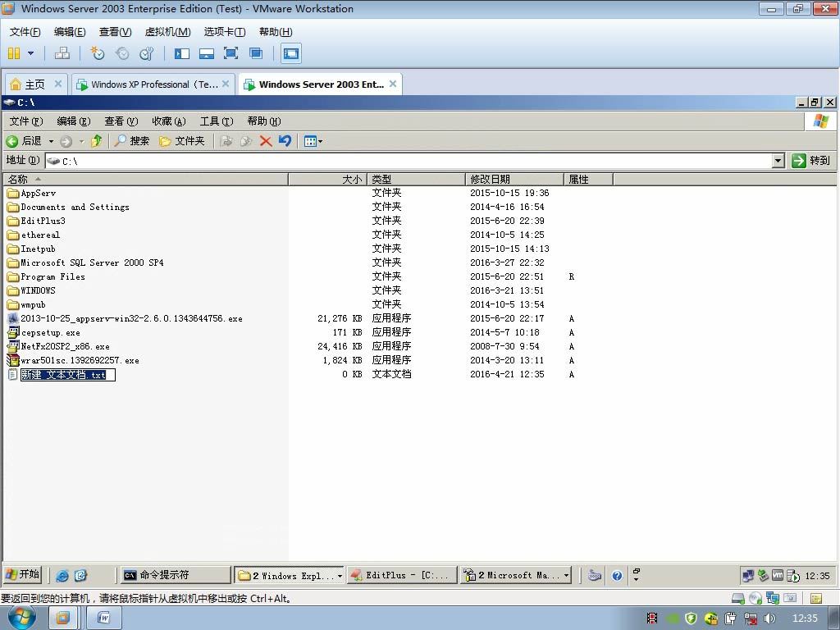The height and width of the screenshot is (630, 840).
Task: Click the guest taskbar blue help icon
Action: 617,575
